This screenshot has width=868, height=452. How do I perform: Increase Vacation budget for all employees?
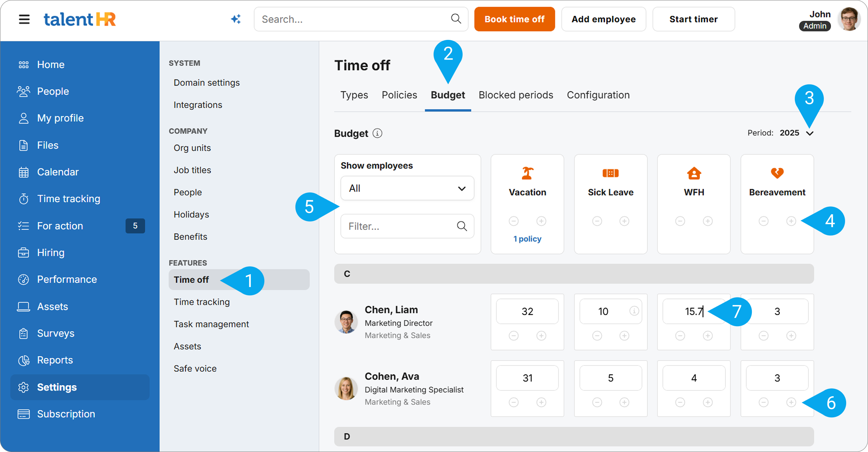click(541, 221)
